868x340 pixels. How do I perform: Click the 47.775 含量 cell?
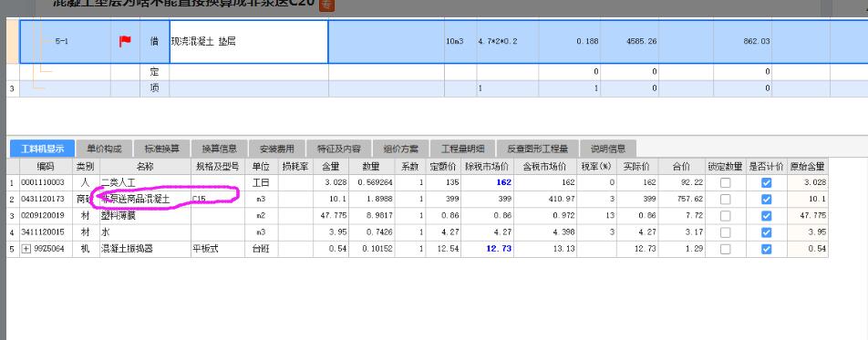pyautogui.click(x=331, y=215)
